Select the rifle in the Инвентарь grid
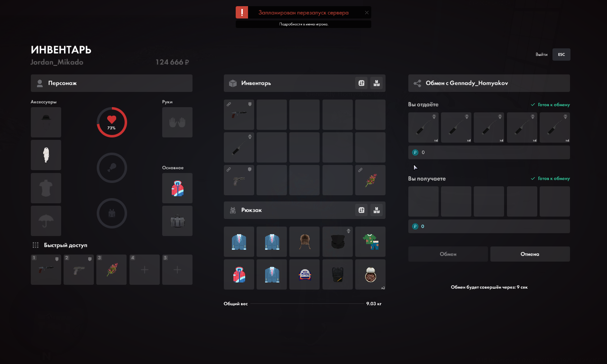The width and height of the screenshot is (607, 364). point(239,115)
